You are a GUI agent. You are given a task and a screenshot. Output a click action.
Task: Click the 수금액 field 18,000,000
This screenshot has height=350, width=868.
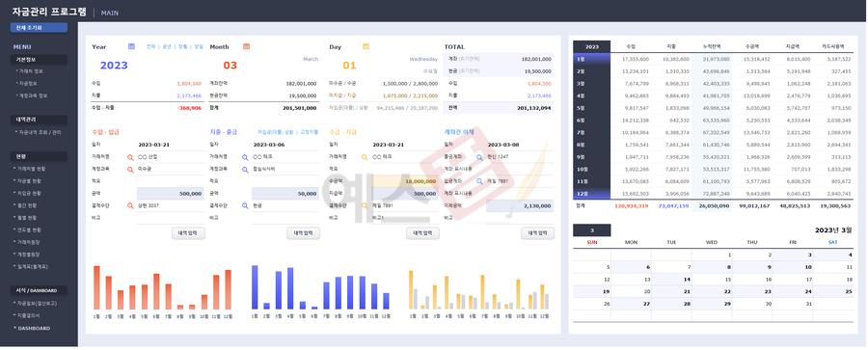405,181
